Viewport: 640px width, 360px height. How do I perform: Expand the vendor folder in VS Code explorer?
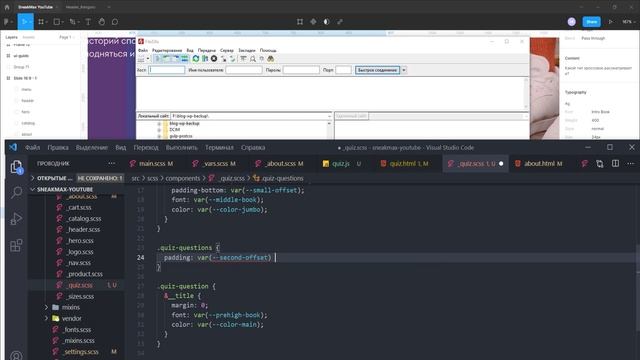point(47,318)
